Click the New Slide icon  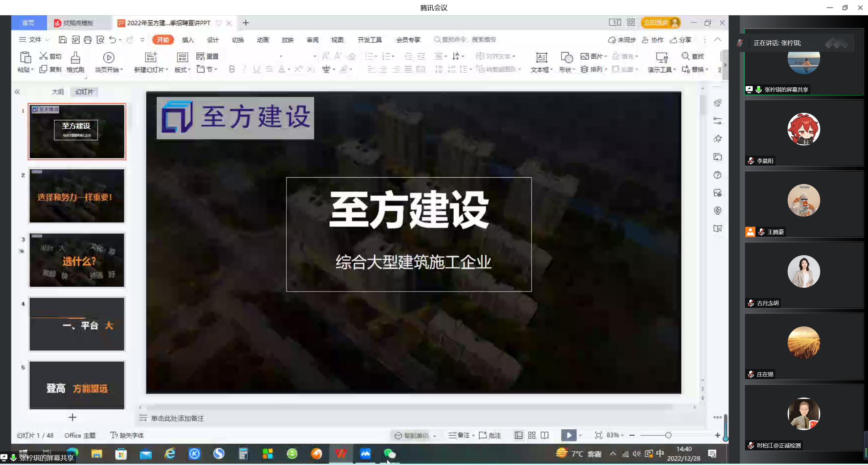151,57
